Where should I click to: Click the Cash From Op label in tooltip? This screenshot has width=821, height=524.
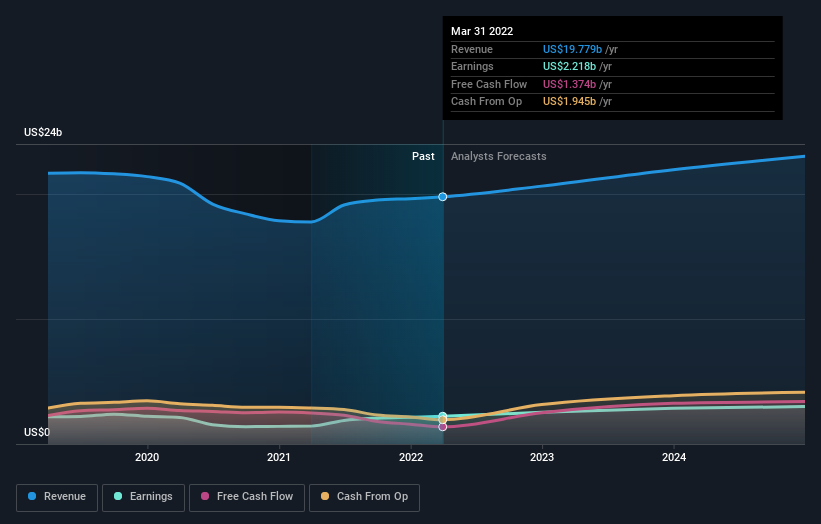[486, 102]
